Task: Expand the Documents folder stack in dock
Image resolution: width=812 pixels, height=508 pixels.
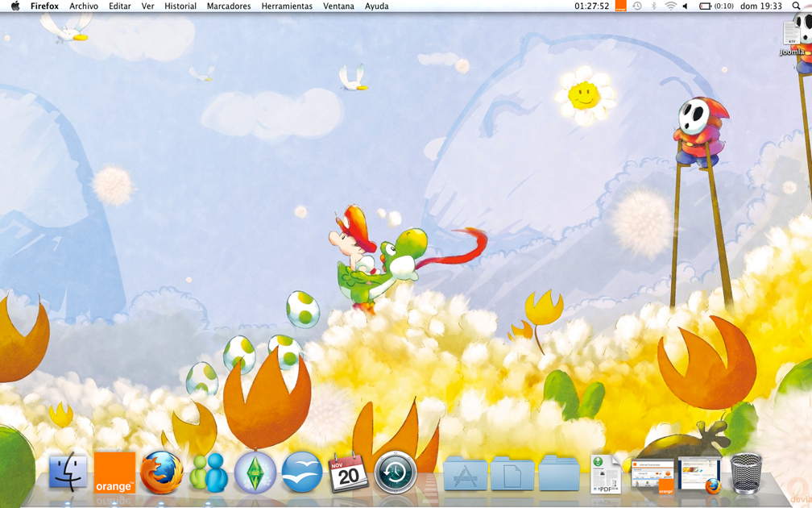Action: (512, 474)
